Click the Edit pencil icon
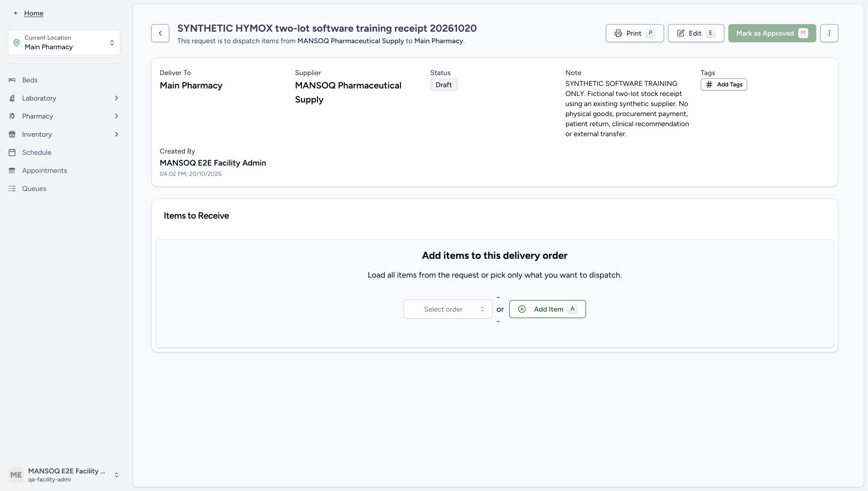This screenshot has height=491, width=868. (x=681, y=33)
